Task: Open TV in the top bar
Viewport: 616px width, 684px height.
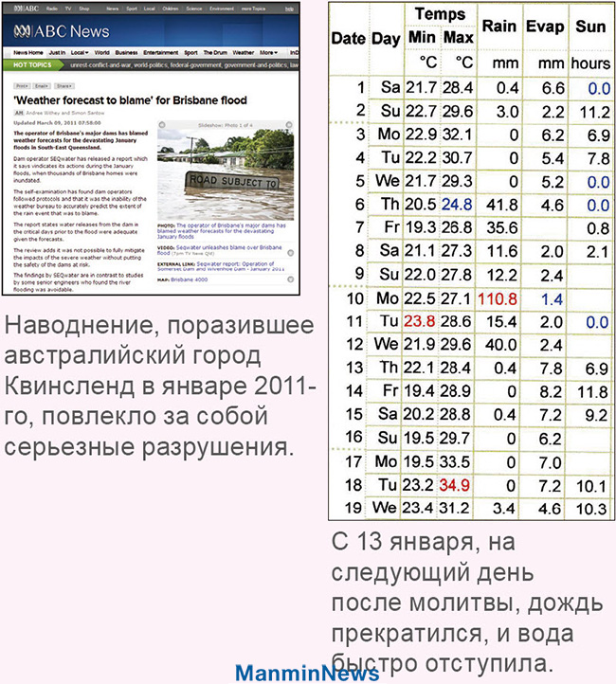Action: pyautogui.click(x=68, y=9)
